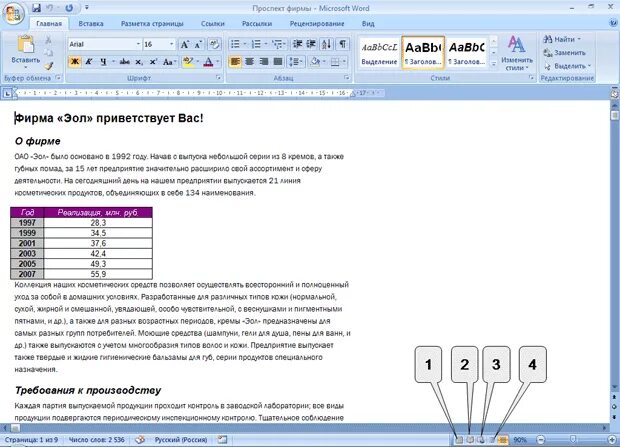Click the Вставить paste clipboard icon
This screenshot has width=620, height=447.
click(x=26, y=44)
